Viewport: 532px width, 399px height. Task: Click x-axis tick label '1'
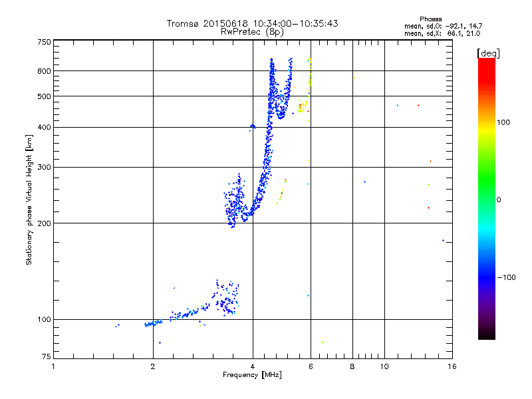tap(53, 366)
